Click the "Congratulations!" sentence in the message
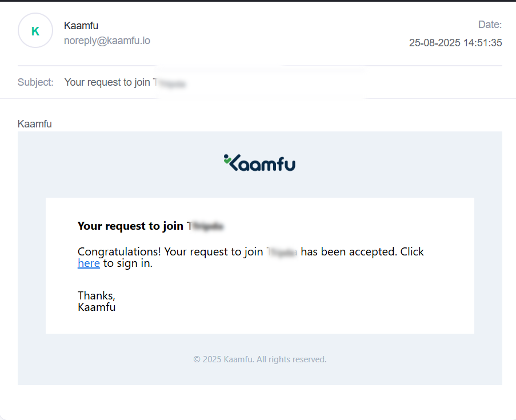This screenshot has width=516, height=420. tap(113, 252)
